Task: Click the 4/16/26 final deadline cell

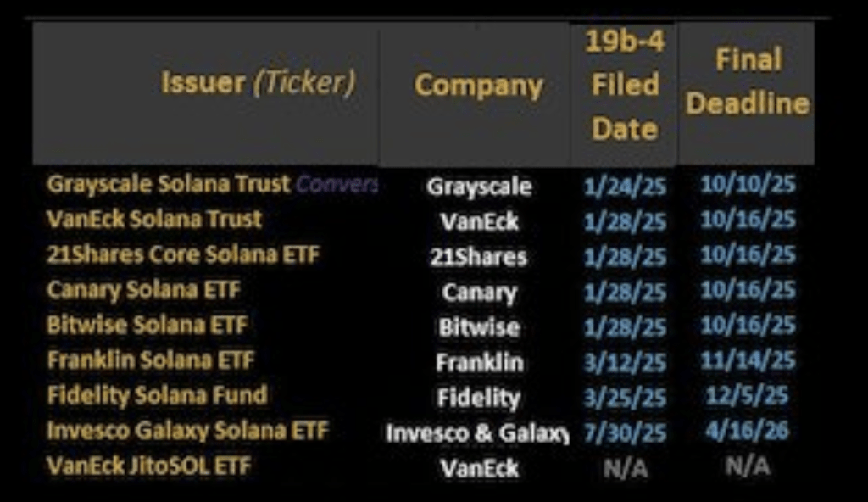Action: coord(748,431)
